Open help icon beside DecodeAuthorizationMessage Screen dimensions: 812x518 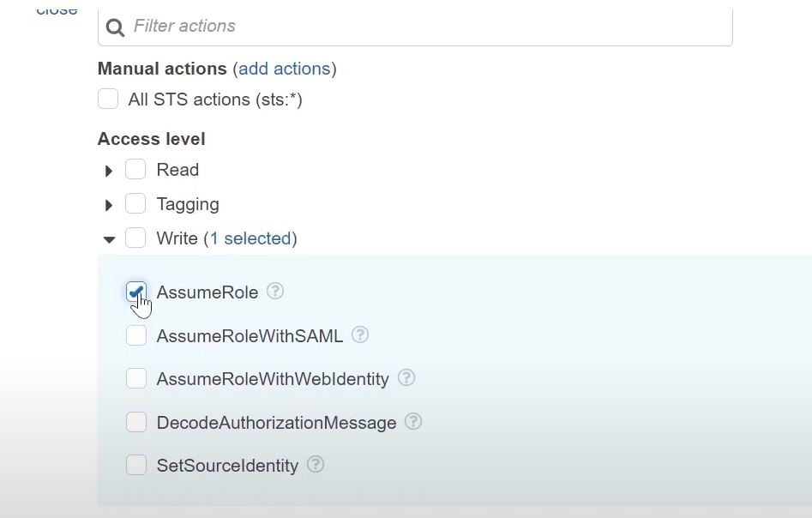pos(413,421)
